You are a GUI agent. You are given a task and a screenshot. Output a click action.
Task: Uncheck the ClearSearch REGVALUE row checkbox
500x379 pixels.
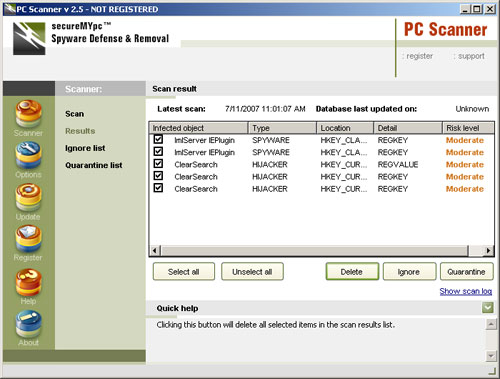158,164
